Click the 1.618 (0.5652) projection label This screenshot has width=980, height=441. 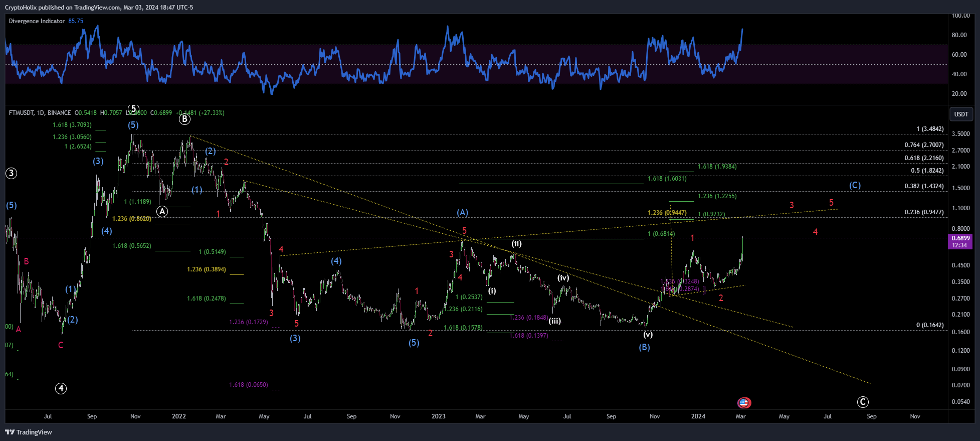132,246
